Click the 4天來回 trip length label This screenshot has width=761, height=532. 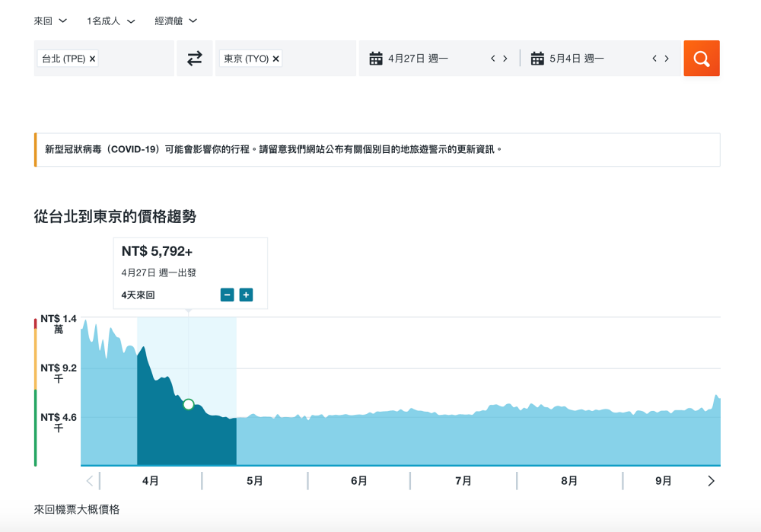[x=138, y=295]
